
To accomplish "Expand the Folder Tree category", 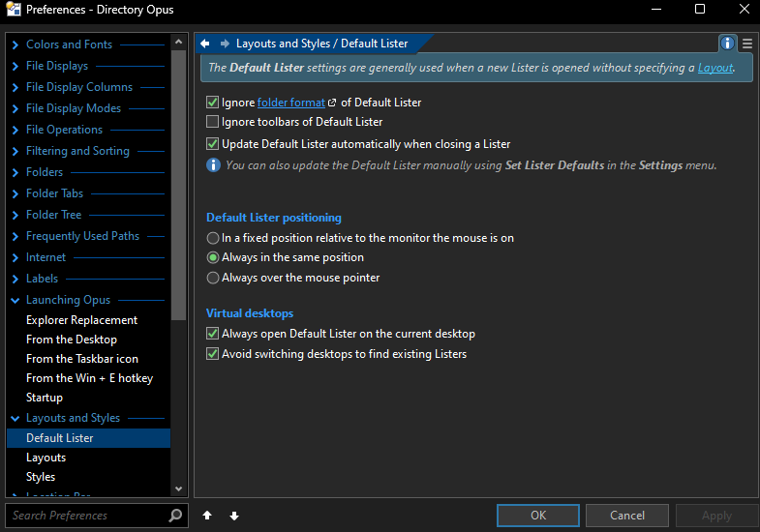I will (15, 215).
